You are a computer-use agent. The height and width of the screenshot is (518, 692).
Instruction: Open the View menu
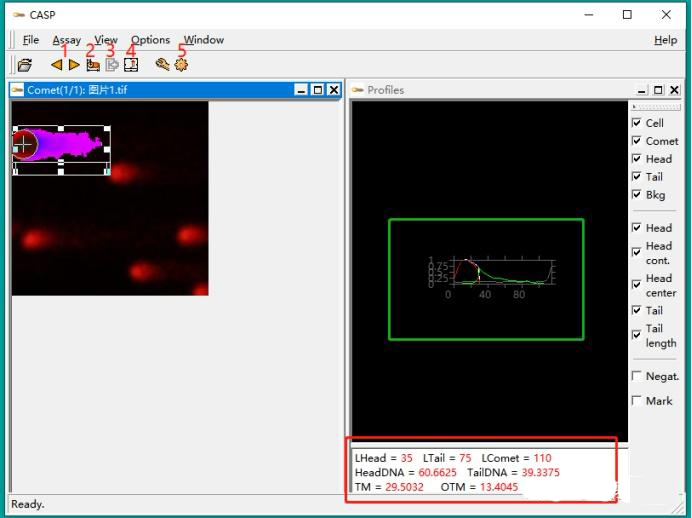[106, 40]
